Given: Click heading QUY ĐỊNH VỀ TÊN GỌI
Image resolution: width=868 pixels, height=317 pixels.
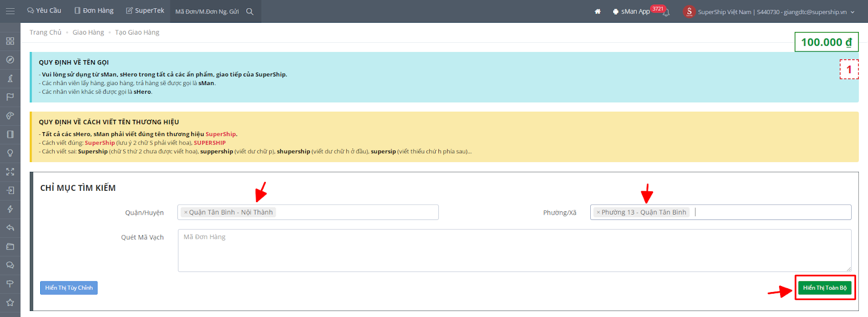Looking at the screenshot, I should [x=74, y=62].
